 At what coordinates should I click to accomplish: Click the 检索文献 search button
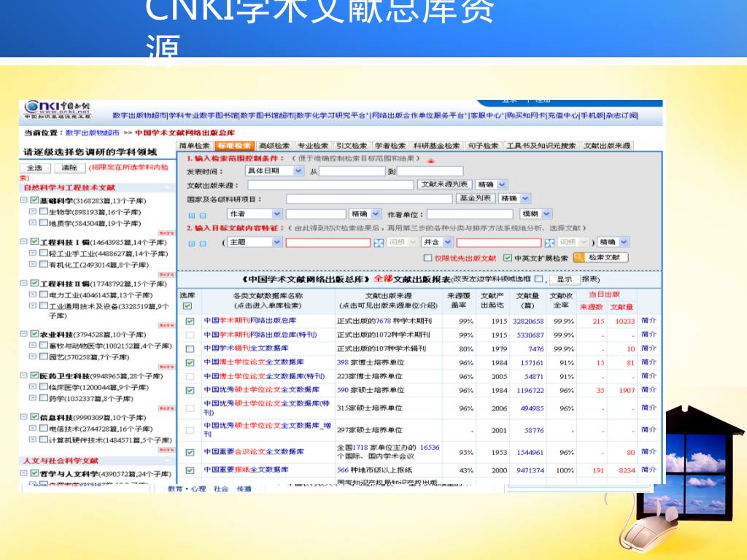[601, 257]
